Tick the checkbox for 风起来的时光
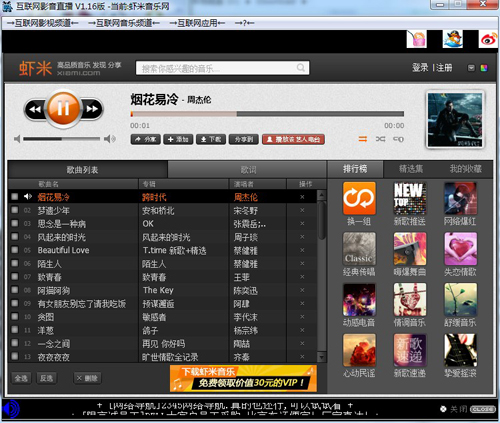The width and height of the screenshot is (500, 423). pos(15,237)
